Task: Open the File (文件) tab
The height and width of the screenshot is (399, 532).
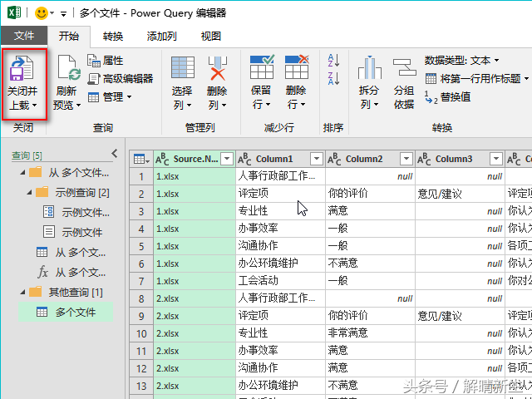Action: (x=24, y=36)
